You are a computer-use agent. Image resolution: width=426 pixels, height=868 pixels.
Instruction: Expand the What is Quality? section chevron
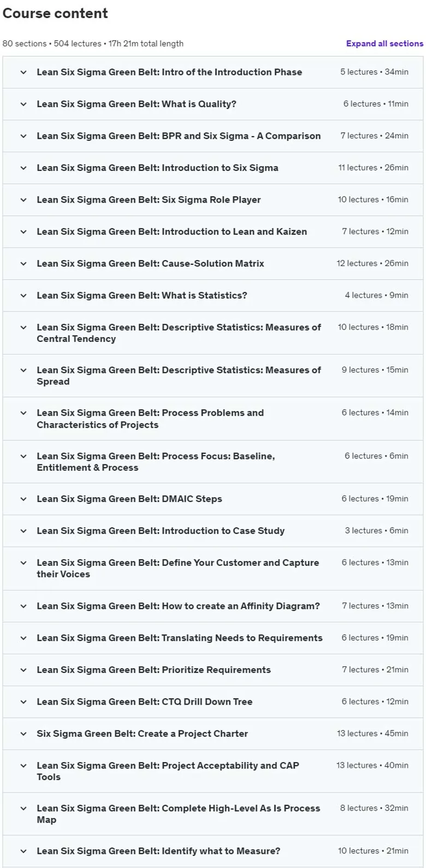(23, 104)
